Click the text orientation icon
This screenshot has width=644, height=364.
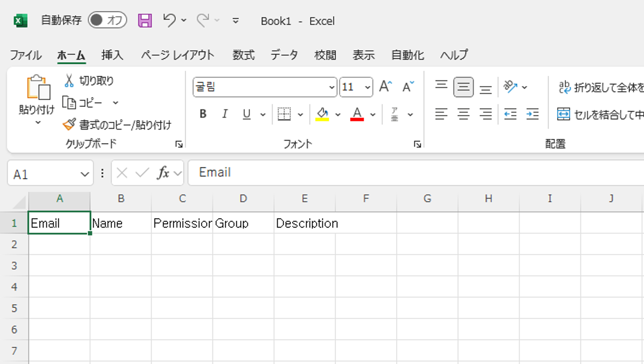[x=510, y=87]
